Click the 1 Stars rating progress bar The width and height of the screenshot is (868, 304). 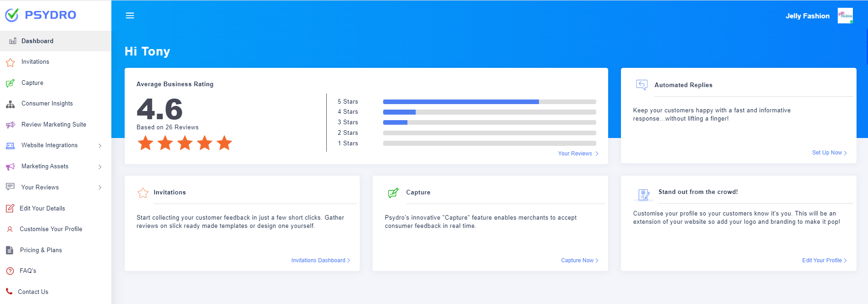pos(489,144)
